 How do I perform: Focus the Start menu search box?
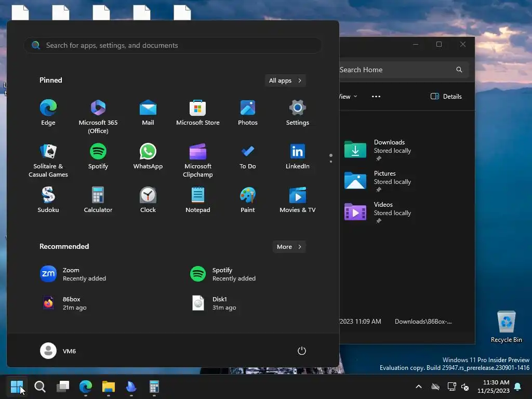pyautogui.click(x=172, y=45)
